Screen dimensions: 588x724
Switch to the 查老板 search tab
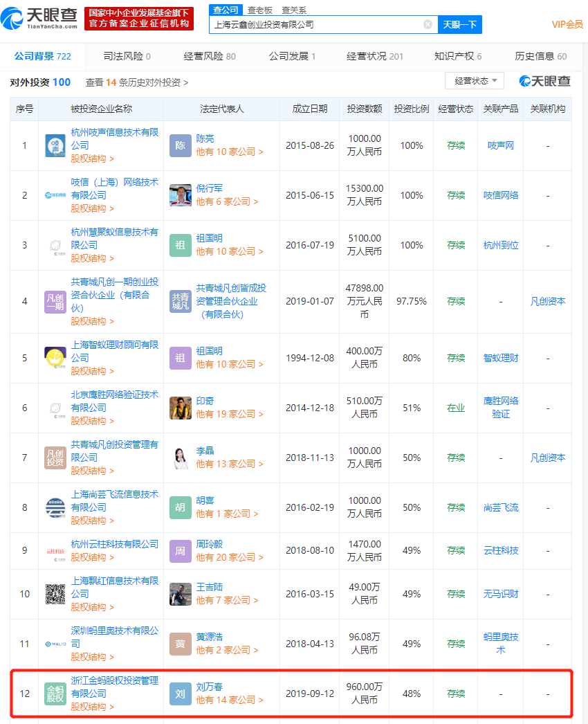(260, 10)
